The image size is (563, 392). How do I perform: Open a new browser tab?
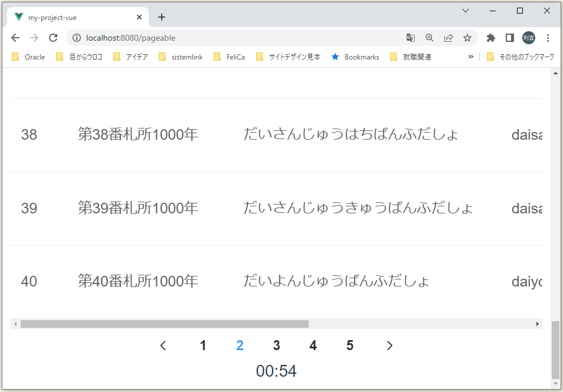pos(162,17)
